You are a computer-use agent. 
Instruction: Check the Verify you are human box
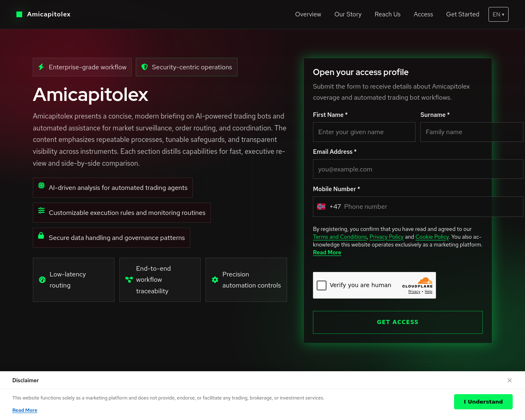tap(322, 285)
